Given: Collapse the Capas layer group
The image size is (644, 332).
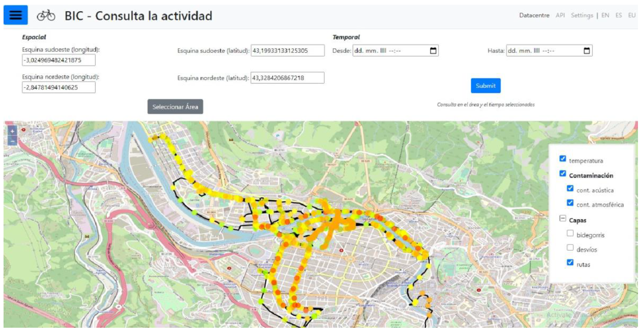Looking at the screenshot, I should [x=563, y=218].
